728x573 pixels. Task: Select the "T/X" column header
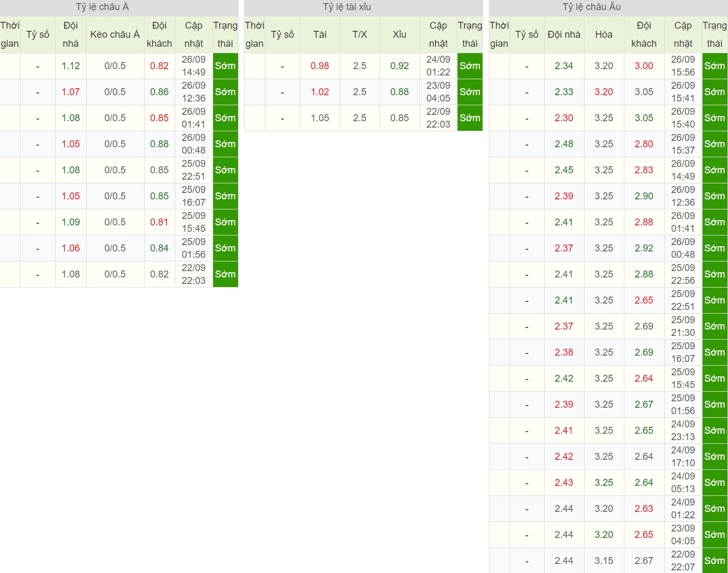[360, 35]
